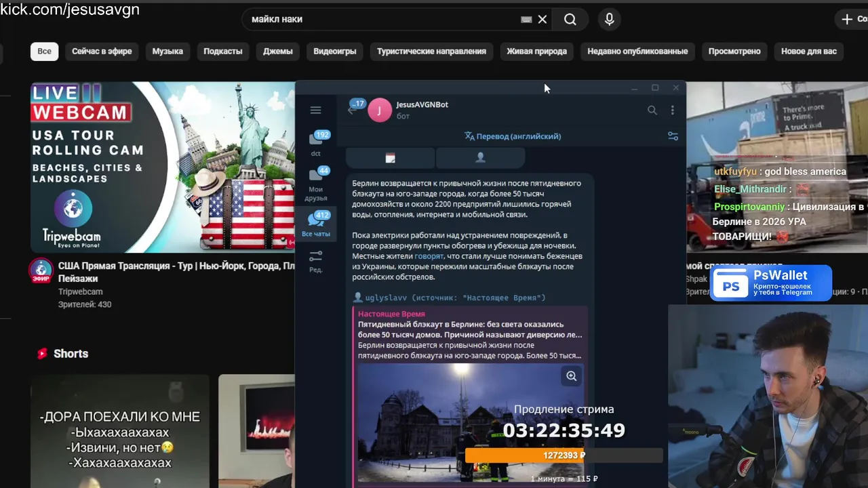Open the Prime truck livestream thumbnail

pos(777,167)
